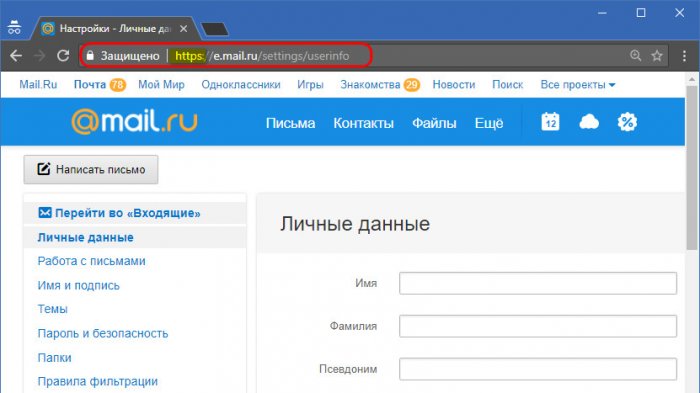Viewport: 700px width, 393px height.
Task: Close the browser window
Action: pos(679,13)
